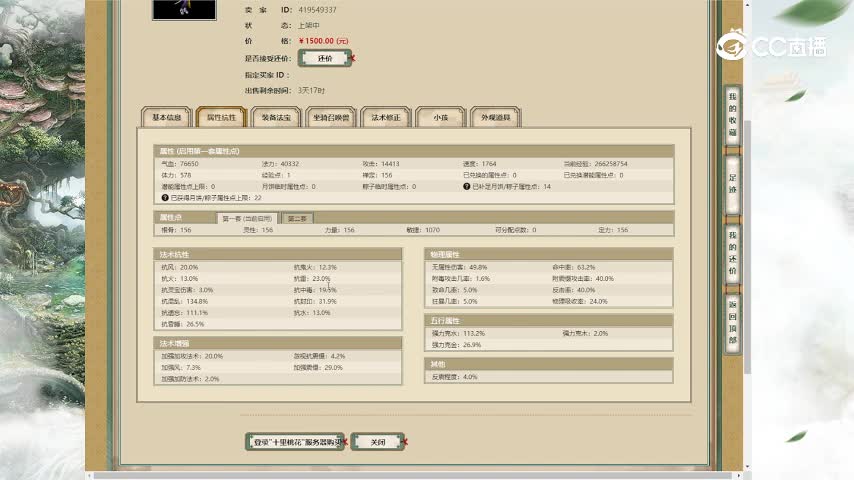Select 第一套 attribute point set
This screenshot has height=480, width=854.
247,217
